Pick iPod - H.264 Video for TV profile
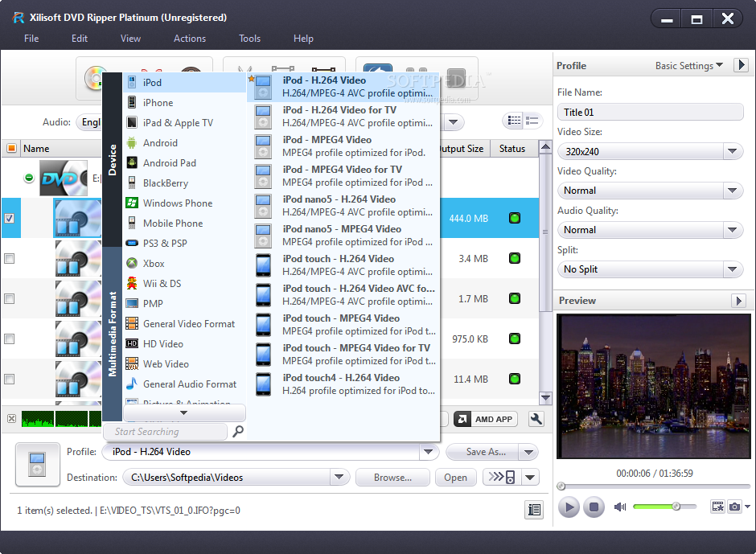Screen dimensions: 756x554 [343, 117]
